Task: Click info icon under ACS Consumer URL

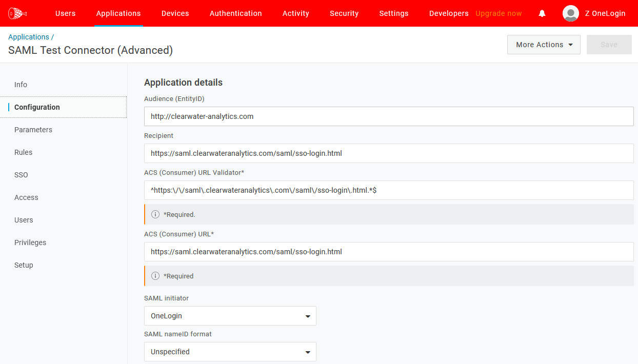Action: [155, 276]
